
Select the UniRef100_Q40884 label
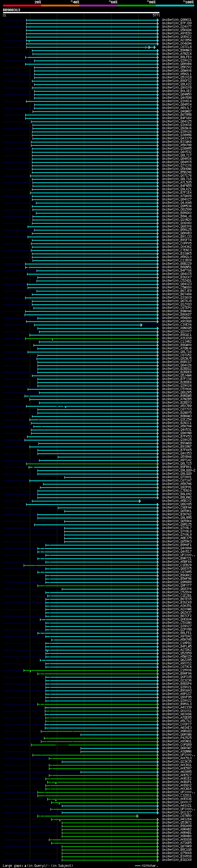click(176, 548)
